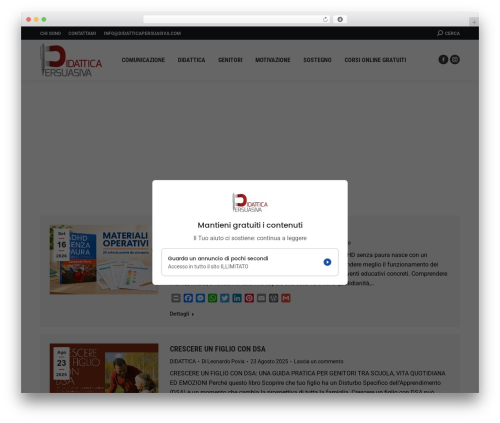Click the print share icon

pos(176,298)
